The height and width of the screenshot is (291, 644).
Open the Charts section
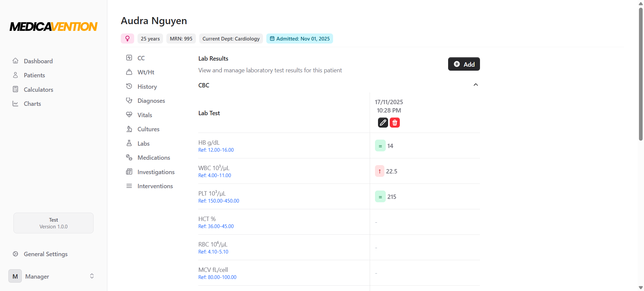(x=32, y=104)
